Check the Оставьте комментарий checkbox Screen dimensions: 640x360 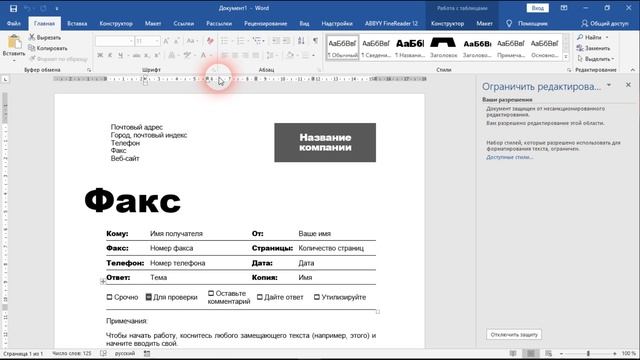211,293
